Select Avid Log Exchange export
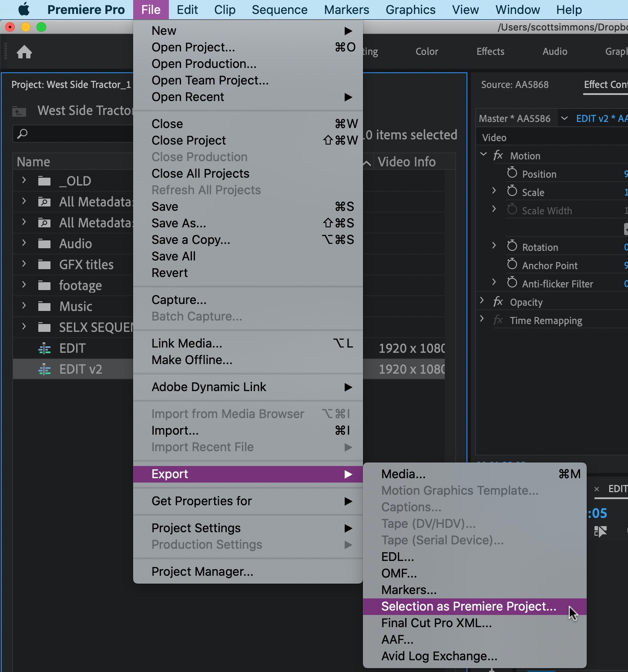The width and height of the screenshot is (628, 672). tap(475, 656)
